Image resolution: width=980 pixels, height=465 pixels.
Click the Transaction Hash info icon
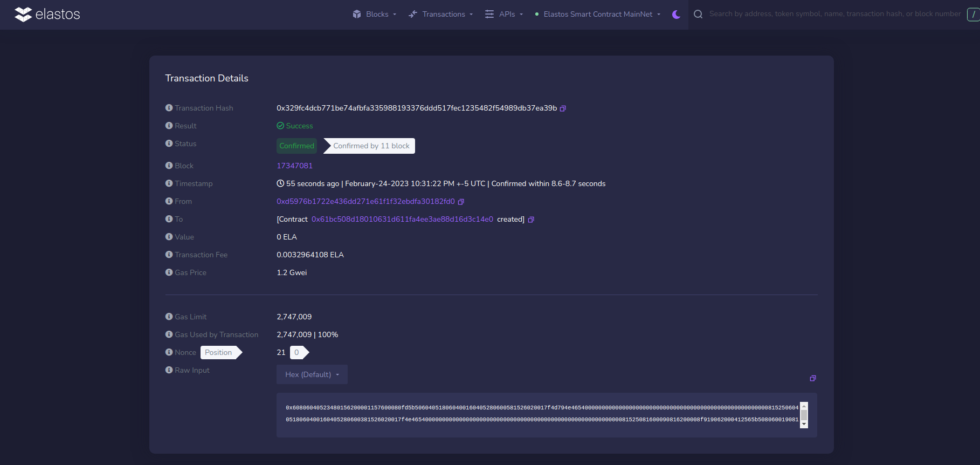[169, 108]
